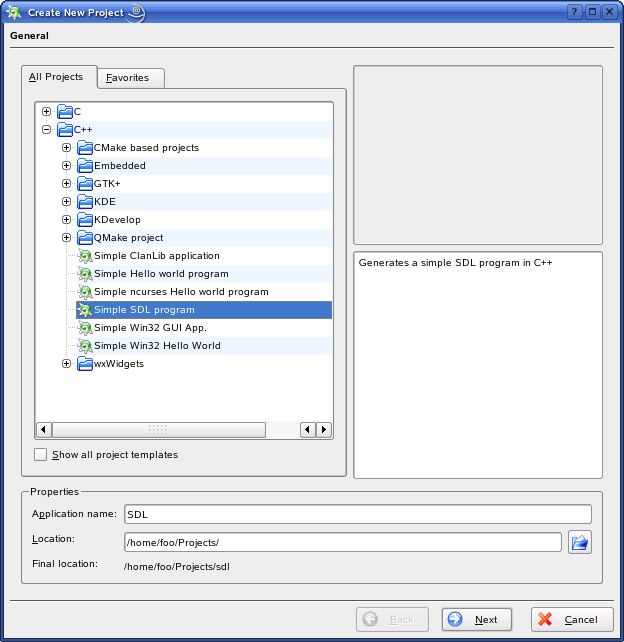Click the wxWidgets folder icon
This screenshot has width=624, height=642.
(x=85, y=364)
